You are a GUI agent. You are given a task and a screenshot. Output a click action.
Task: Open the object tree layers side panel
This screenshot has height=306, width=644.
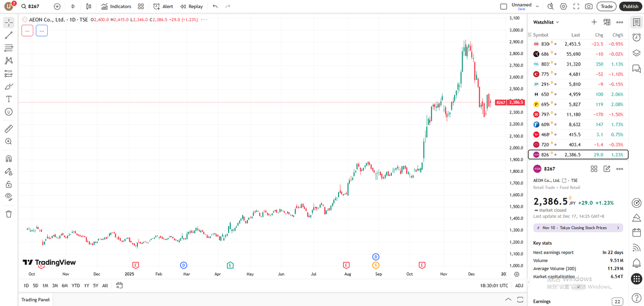[x=636, y=53]
